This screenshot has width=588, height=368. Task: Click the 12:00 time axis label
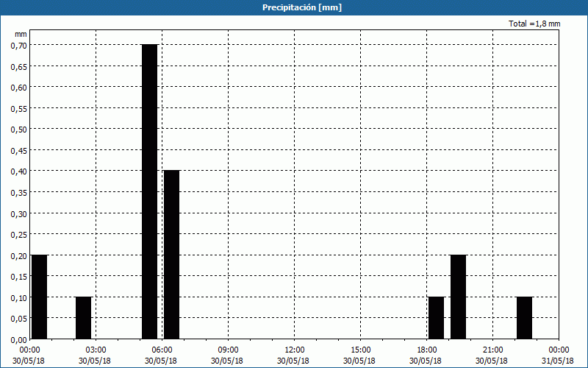[x=295, y=350]
